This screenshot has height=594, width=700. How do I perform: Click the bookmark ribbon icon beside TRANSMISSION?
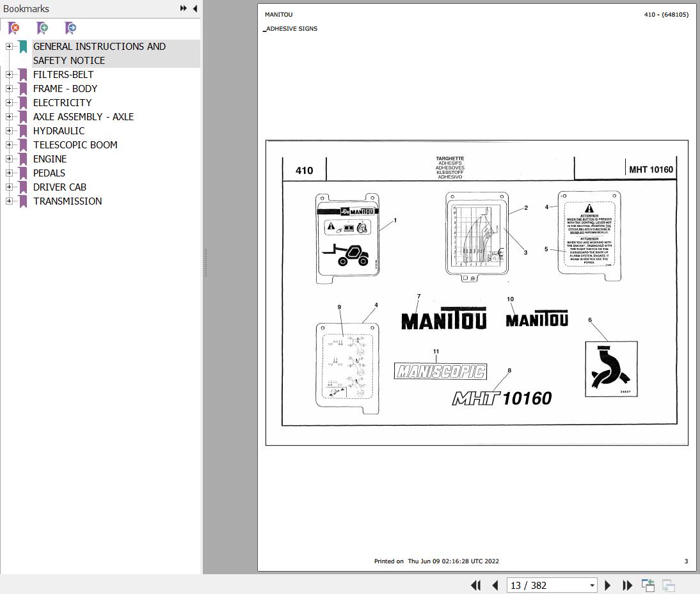click(x=23, y=201)
